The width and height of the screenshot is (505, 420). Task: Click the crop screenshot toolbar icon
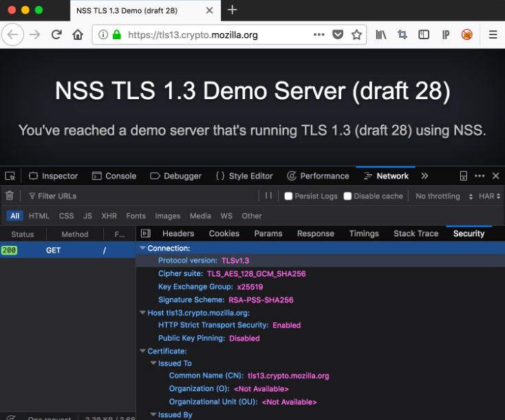point(402,34)
